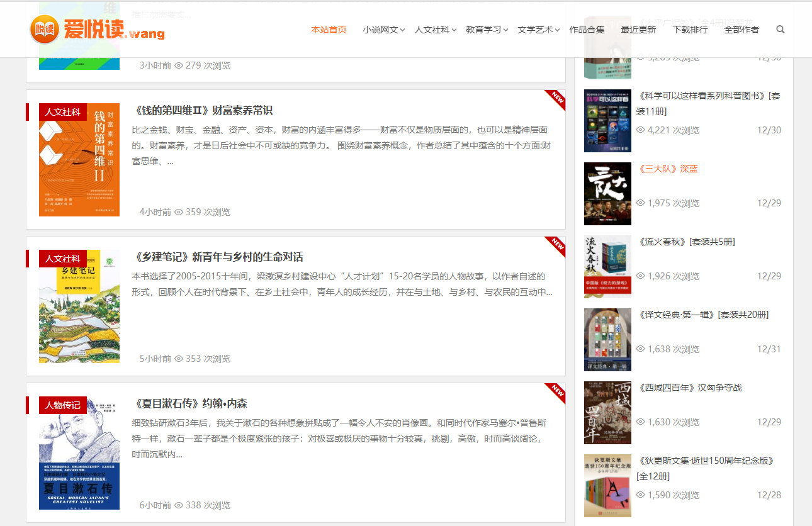Viewport: 812px width, 526px height.
Task: Click the 279 次浏览 view count
Action: pos(208,65)
